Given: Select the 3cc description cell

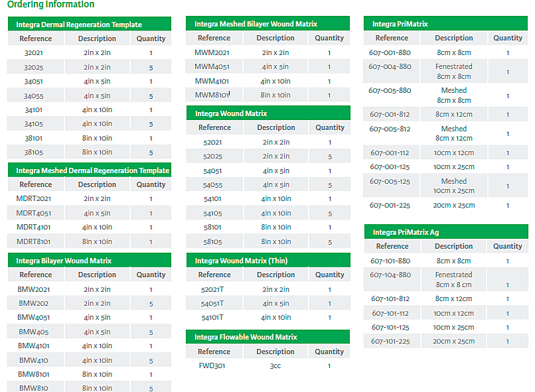Looking at the screenshot, I should tap(275, 365).
